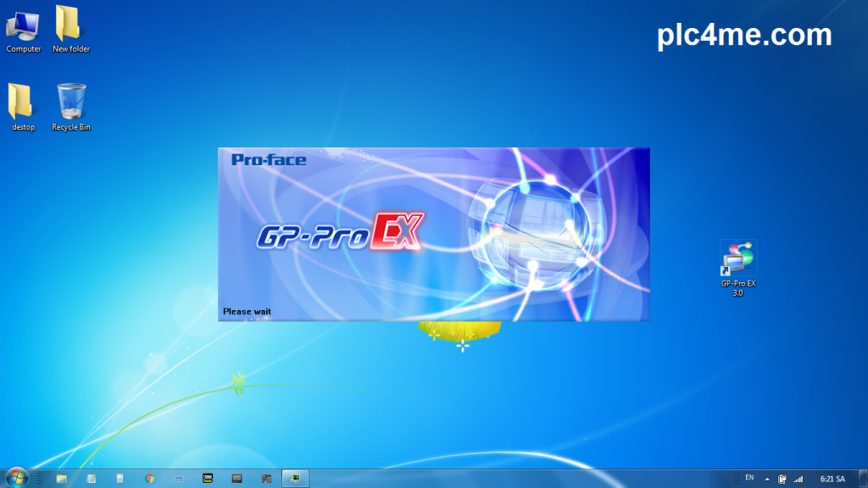Open the clock showing 6:21 SA

pyautogui.click(x=832, y=479)
